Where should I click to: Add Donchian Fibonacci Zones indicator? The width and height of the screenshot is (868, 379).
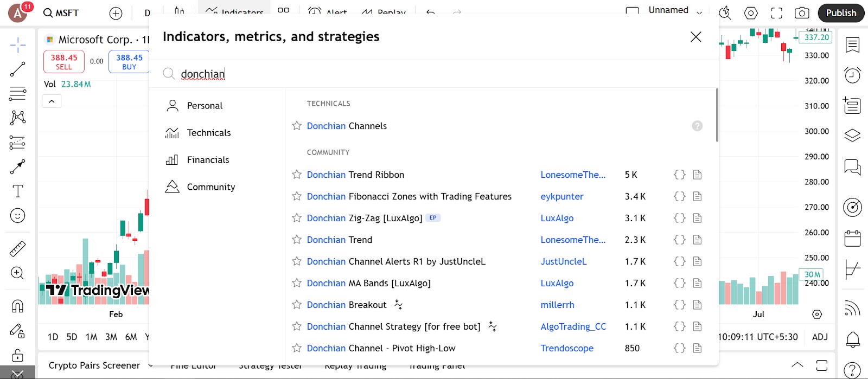(409, 196)
